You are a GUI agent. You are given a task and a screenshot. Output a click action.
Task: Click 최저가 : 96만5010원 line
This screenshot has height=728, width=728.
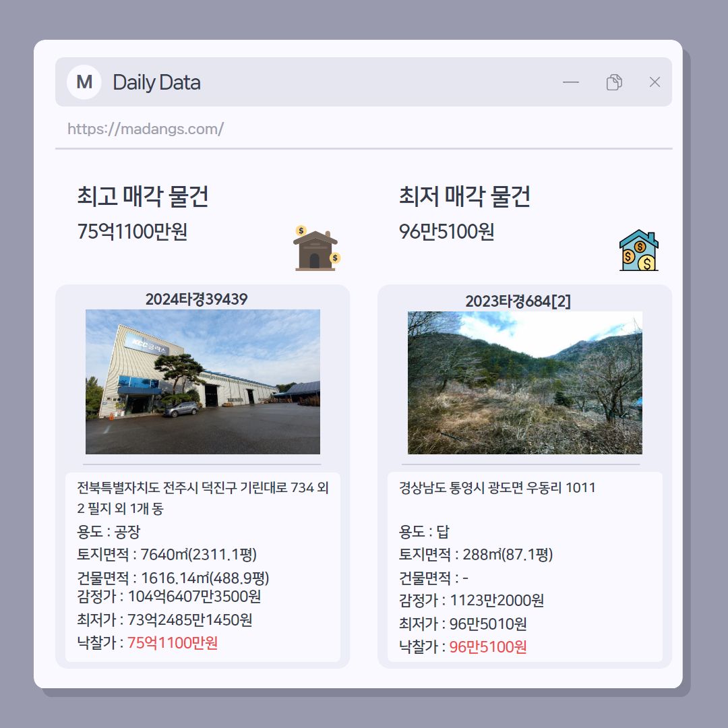pyautogui.click(x=463, y=624)
